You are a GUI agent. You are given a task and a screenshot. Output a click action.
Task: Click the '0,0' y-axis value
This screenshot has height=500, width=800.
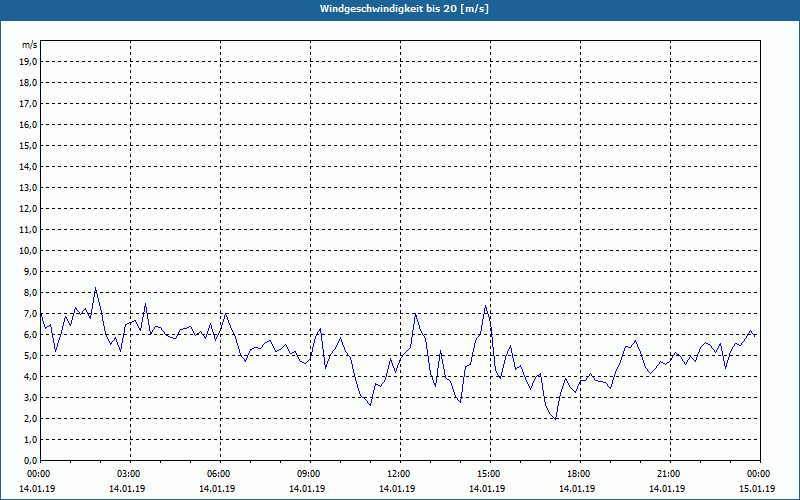(x=30, y=461)
